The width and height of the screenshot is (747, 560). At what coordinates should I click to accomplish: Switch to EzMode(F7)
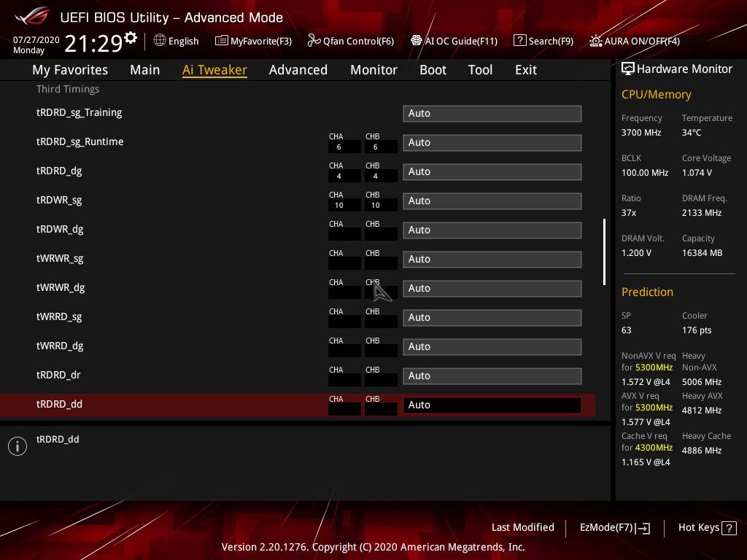pyautogui.click(x=614, y=528)
